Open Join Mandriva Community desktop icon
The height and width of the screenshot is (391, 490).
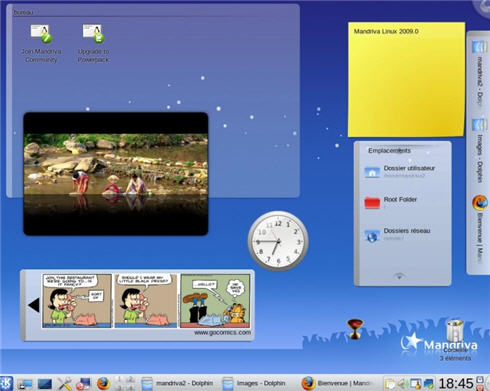point(41,44)
